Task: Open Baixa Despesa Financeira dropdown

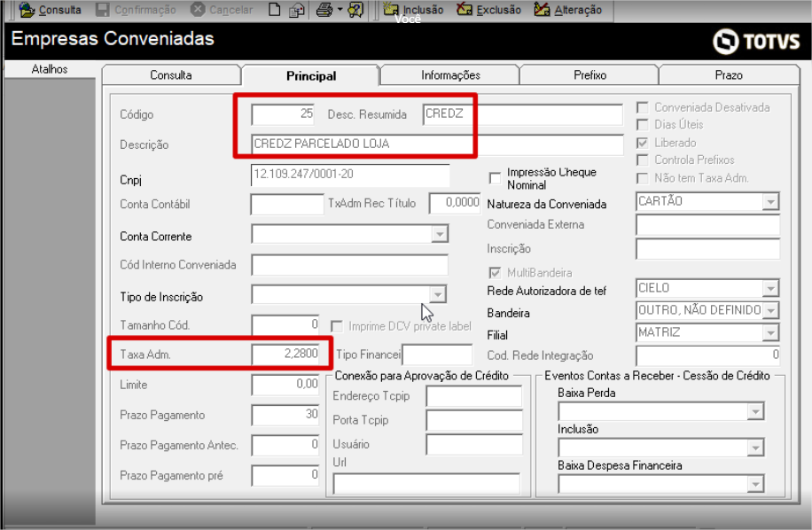Action: coord(755,484)
